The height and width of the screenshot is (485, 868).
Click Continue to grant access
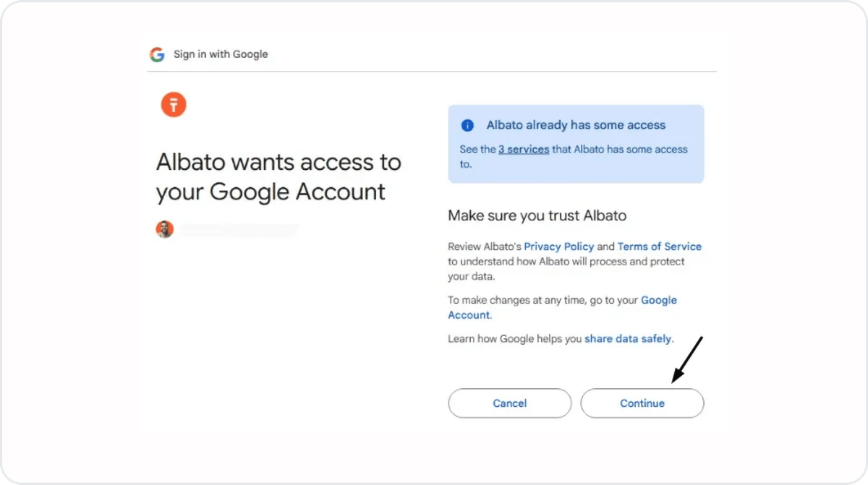642,403
